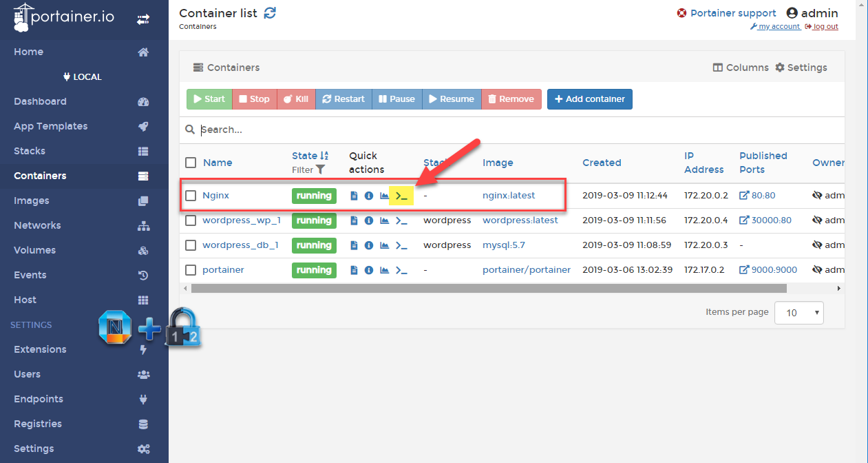Click scrollbar right arrow under the table
Screen dimensions: 868x463
[x=838, y=288]
